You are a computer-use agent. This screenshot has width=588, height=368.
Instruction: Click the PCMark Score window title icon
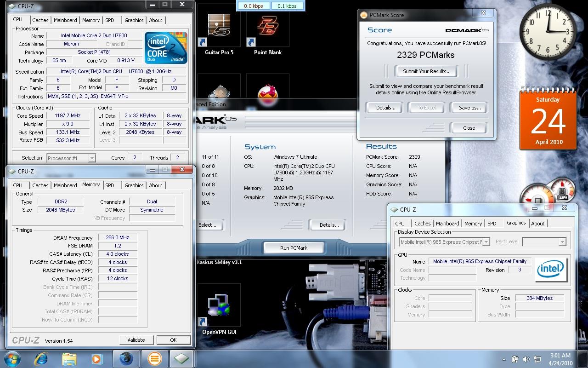tap(363, 15)
